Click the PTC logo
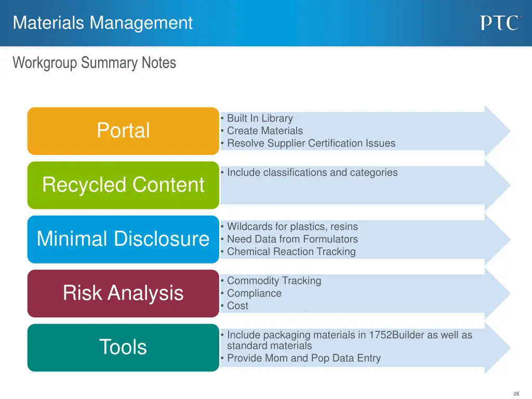 (499, 22)
